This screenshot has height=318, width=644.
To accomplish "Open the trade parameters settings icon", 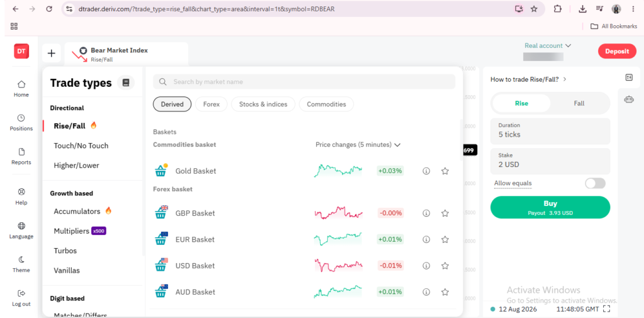I will [x=629, y=77].
